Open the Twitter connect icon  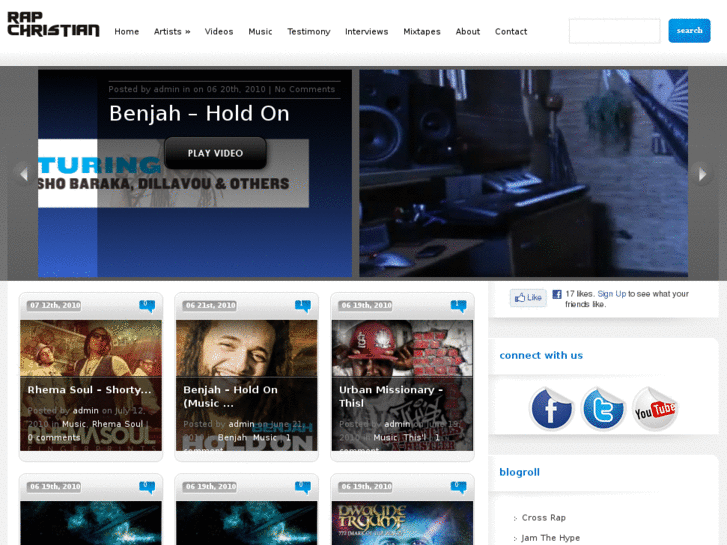603,409
